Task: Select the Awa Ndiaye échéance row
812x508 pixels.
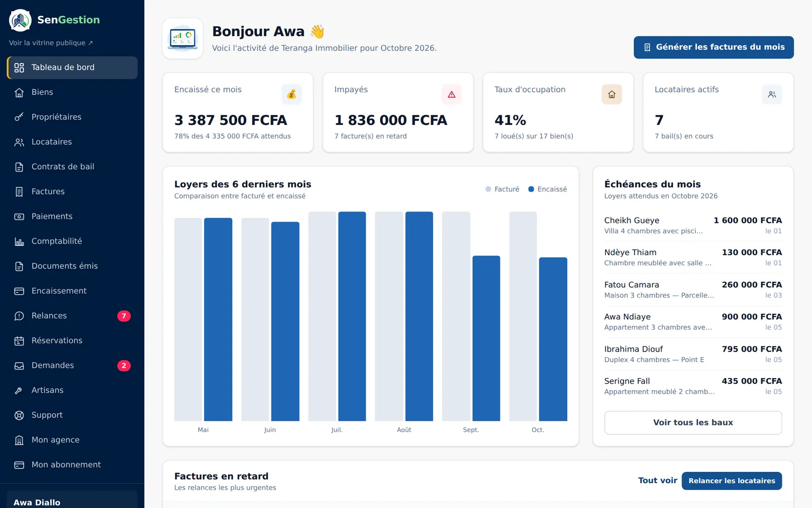Action: pos(693,322)
